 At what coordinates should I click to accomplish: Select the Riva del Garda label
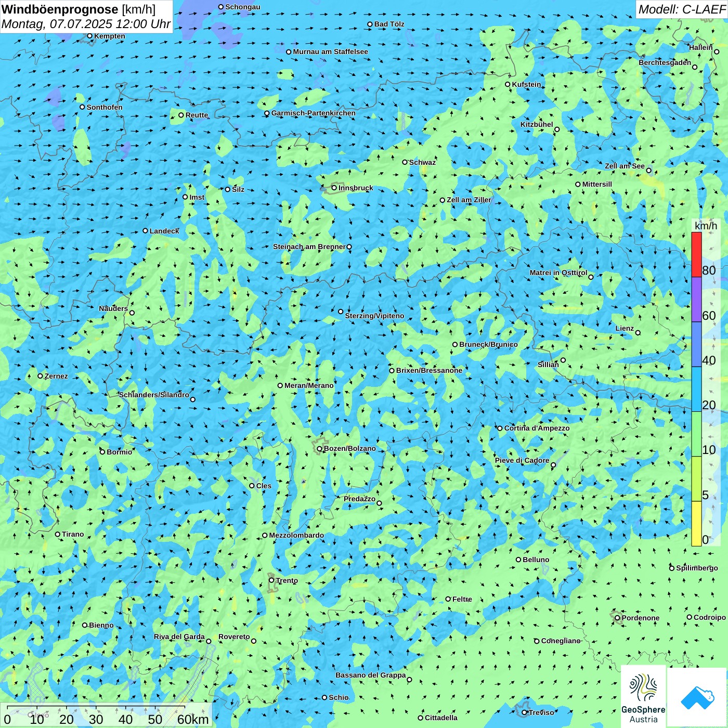179,636
